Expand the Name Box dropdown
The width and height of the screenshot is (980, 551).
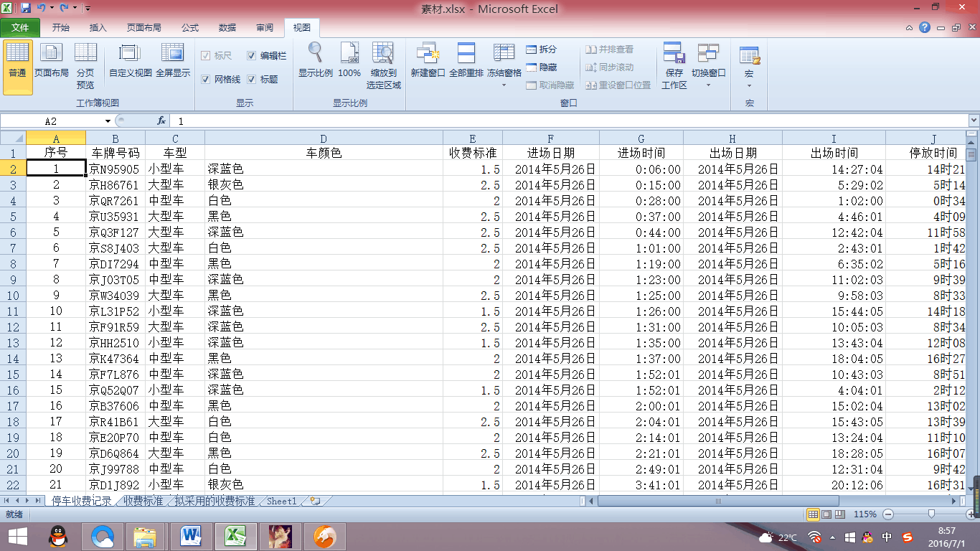108,121
